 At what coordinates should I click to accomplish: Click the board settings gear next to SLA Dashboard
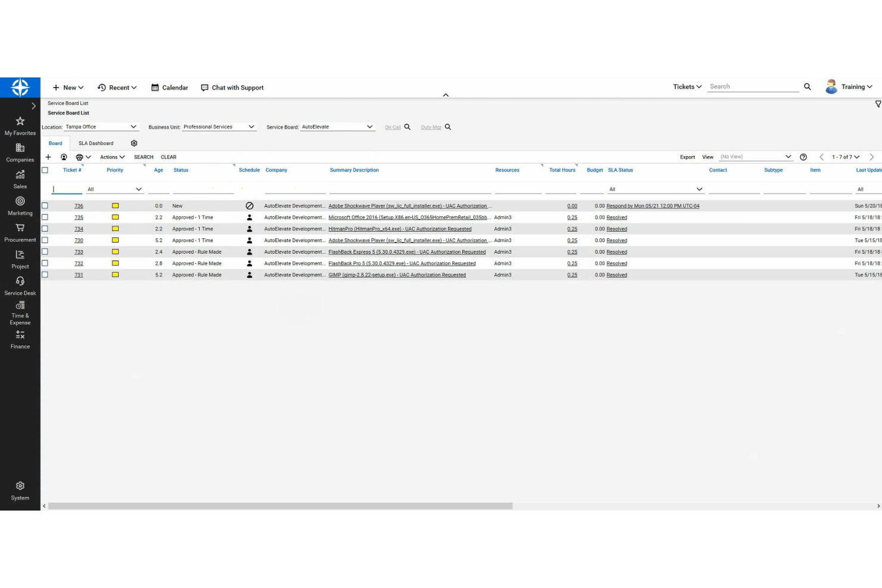point(133,143)
